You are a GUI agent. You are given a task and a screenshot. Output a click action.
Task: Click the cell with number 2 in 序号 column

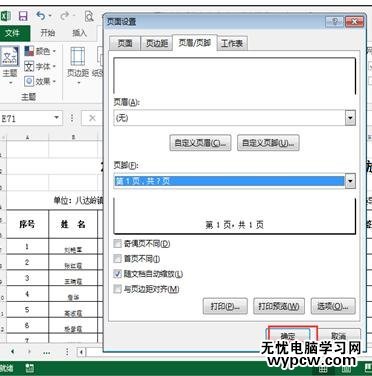tap(27, 262)
